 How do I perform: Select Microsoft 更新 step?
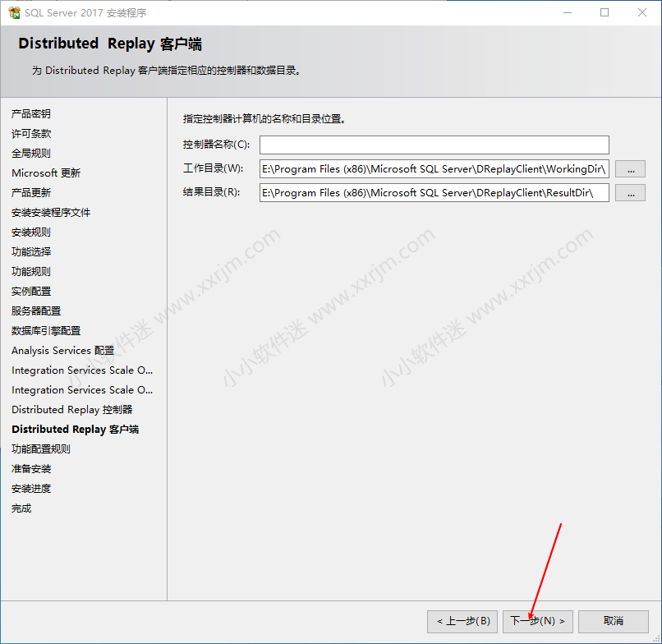(46, 172)
